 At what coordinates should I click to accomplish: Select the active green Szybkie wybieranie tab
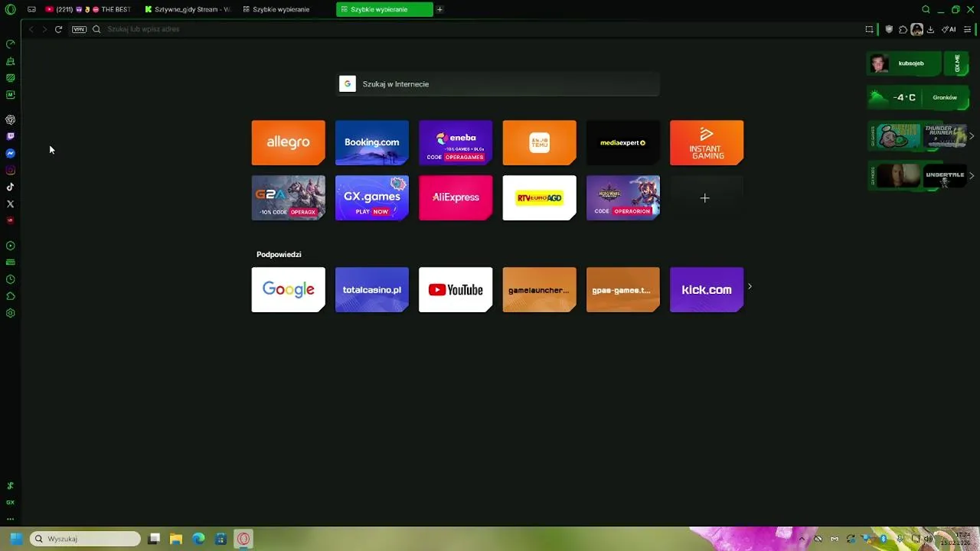384,9
